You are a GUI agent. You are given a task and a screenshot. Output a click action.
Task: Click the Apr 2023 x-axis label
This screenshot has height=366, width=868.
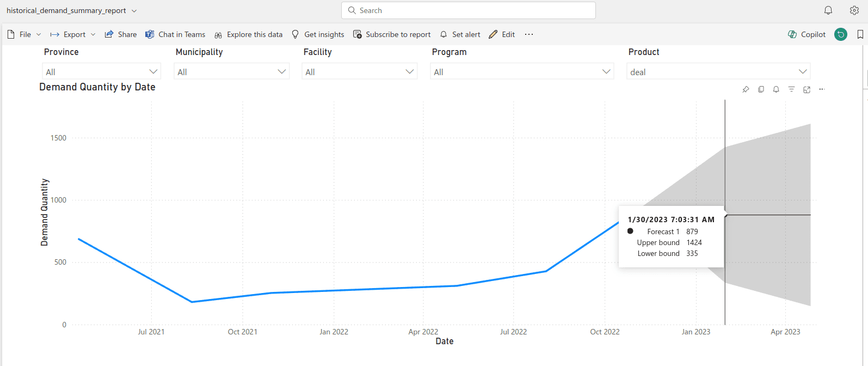coord(785,332)
